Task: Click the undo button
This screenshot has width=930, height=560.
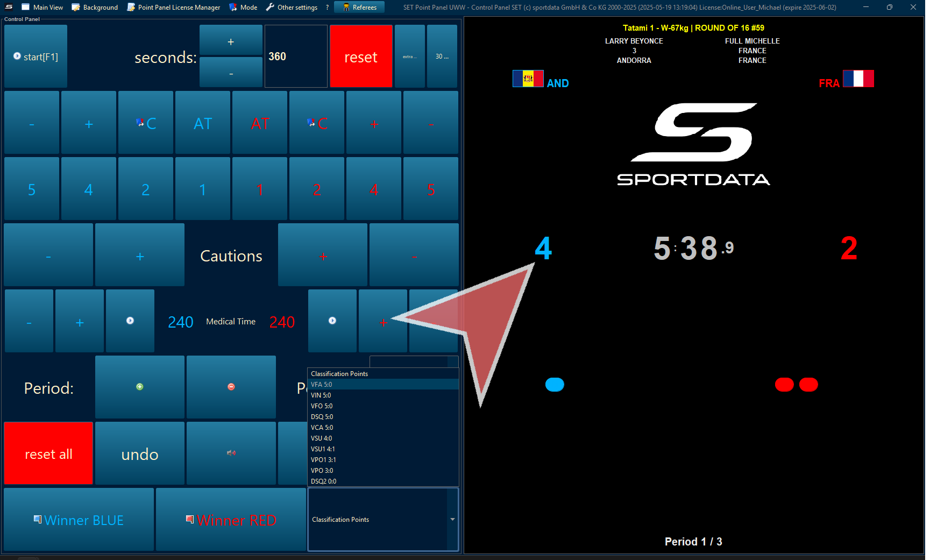Action: 140,453
